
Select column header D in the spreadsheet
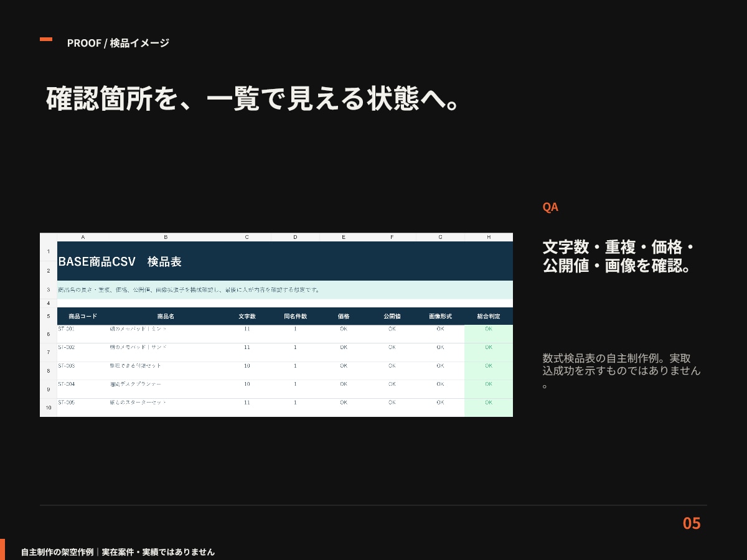click(x=295, y=237)
